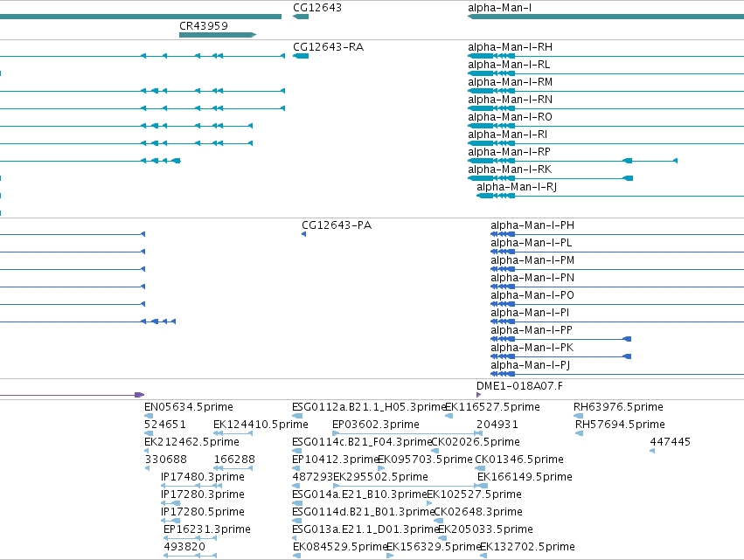
Task: Select protein alpha-Man-I-PN
Action: [x=532, y=278]
